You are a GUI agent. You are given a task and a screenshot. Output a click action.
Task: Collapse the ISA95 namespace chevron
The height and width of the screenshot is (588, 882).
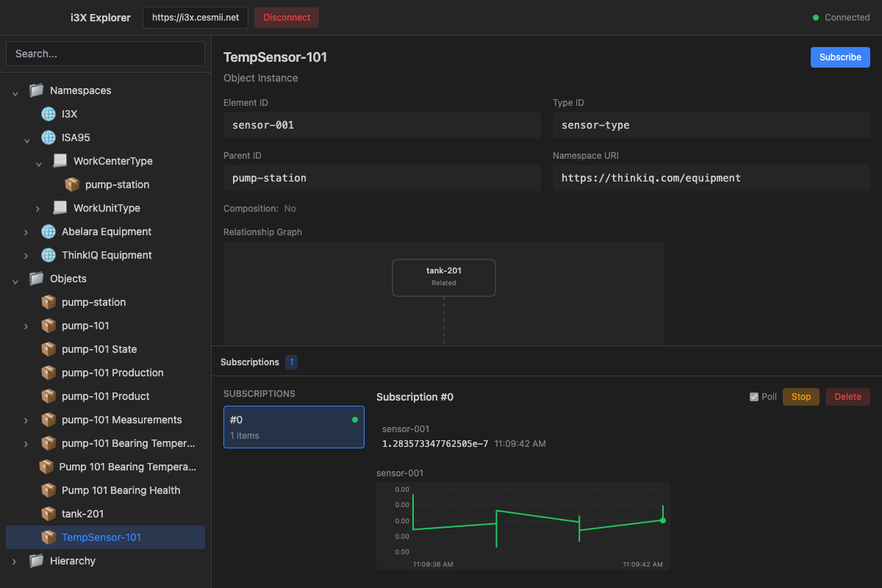pos(26,138)
